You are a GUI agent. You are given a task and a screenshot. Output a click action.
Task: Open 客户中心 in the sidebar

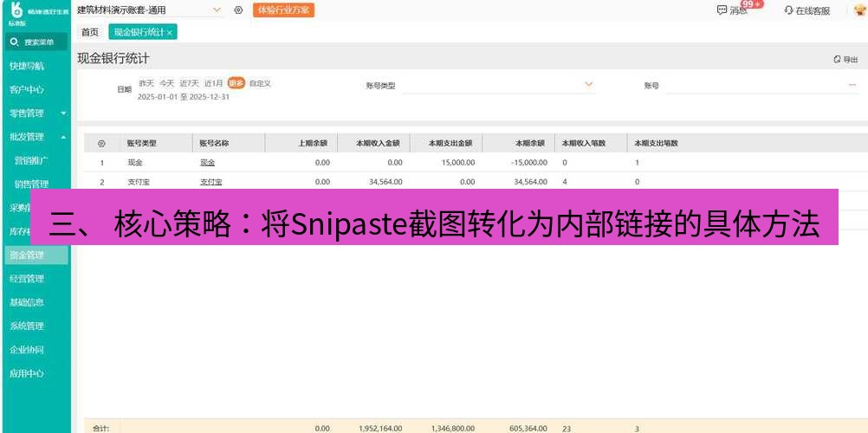(x=27, y=90)
